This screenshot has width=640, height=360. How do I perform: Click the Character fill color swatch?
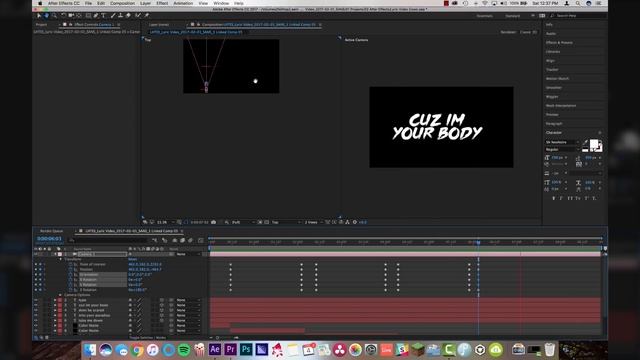click(594, 144)
